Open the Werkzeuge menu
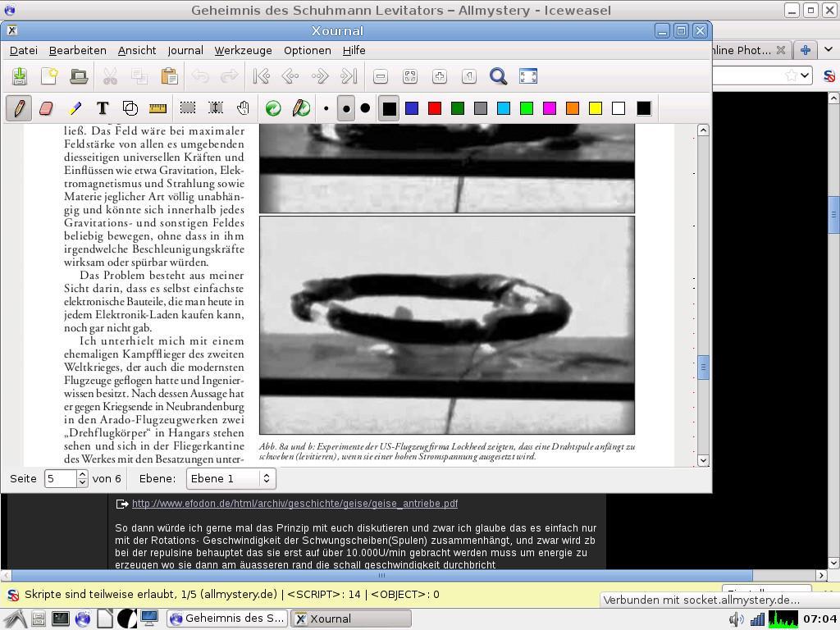 pyautogui.click(x=243, y=50)
